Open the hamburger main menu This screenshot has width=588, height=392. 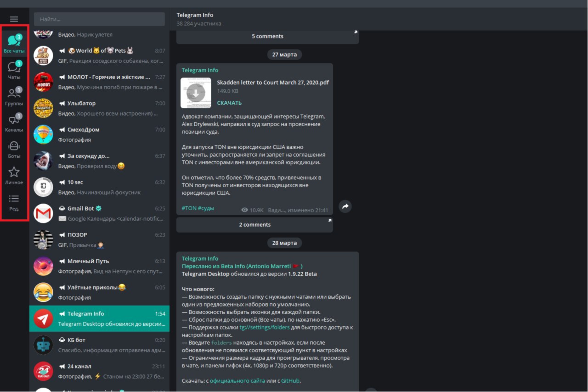pos(14,19)
